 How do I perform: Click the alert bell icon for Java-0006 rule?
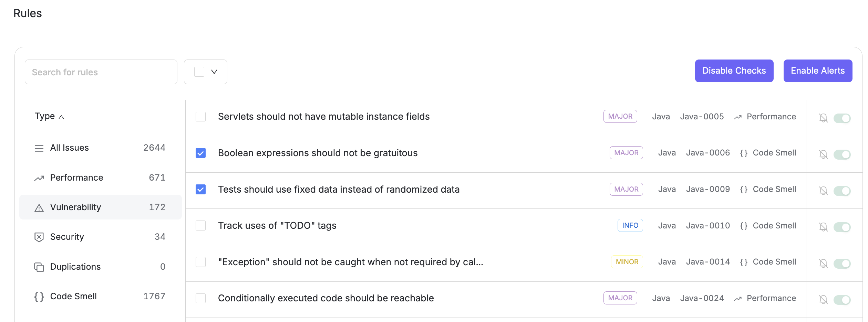click(x=823, y=154)
